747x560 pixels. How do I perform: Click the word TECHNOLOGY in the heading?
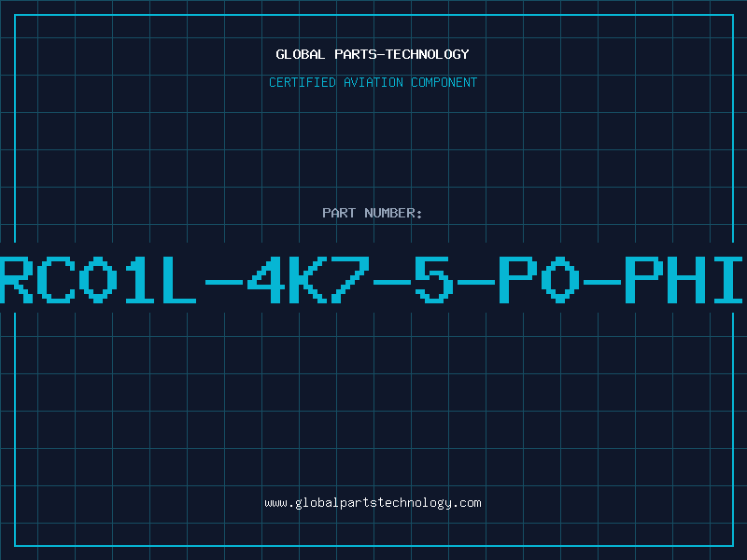(x=428, y=54)
